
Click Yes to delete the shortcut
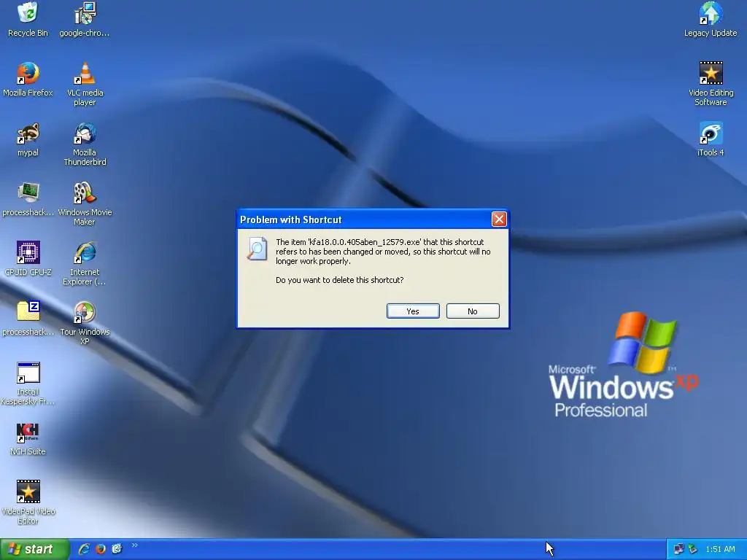pyautogui.click(x=413, y=311)
